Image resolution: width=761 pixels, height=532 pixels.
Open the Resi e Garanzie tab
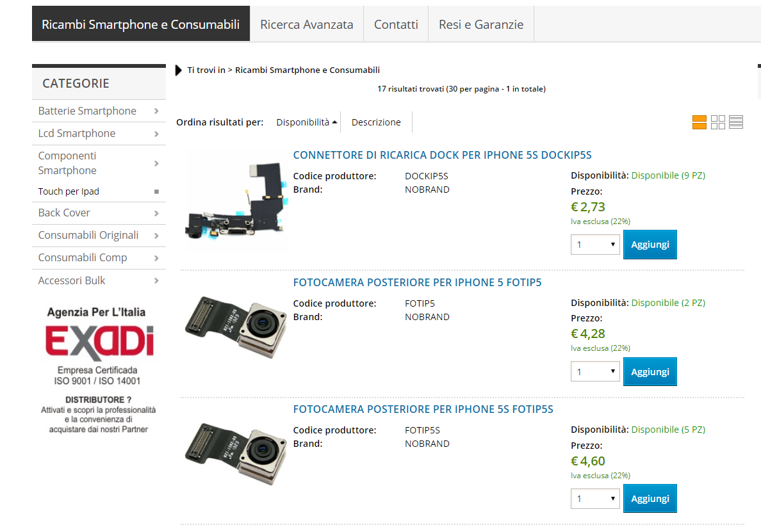481,24
